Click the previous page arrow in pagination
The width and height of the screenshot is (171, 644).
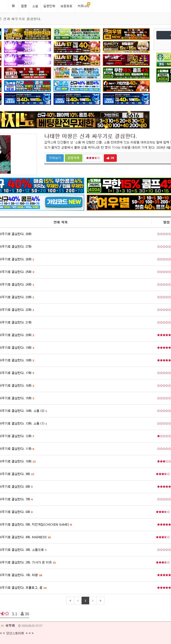click(x=78, y=600)
